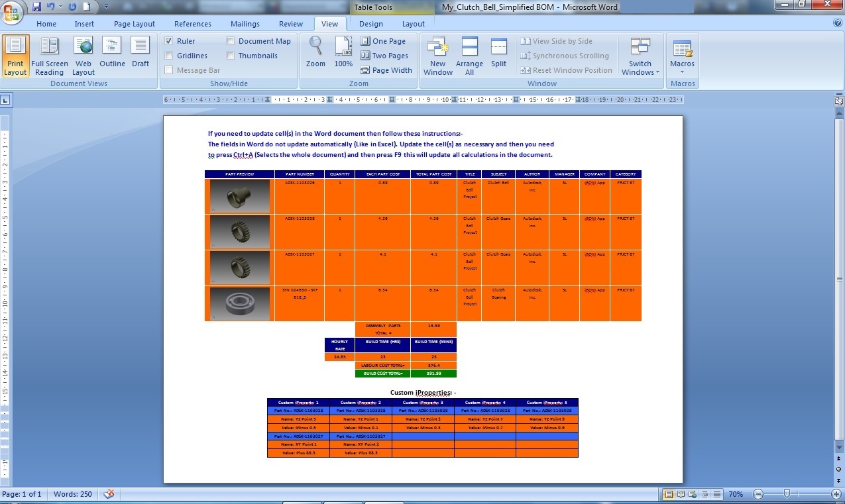
Task: Click the Custom iProperty: 1 header cell
Action: coord(298,403)
